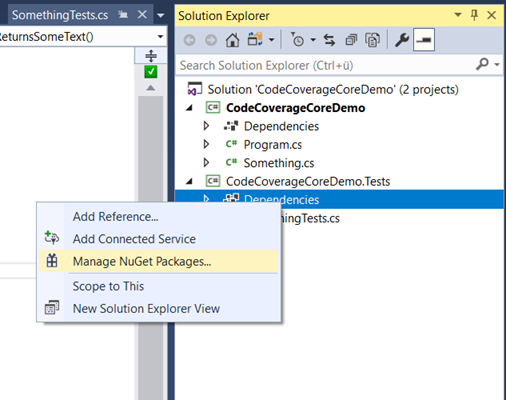Image resolution: width=506 pixels, height=400 pixels.
Task: Click the editor split window handle icon
Action: (151, 56)
